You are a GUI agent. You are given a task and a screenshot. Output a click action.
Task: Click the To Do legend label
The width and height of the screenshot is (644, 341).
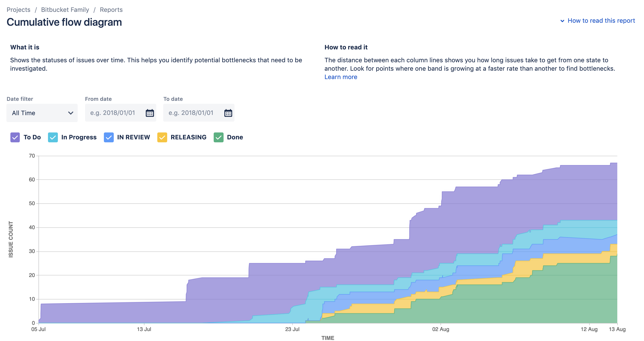(32, 137)
